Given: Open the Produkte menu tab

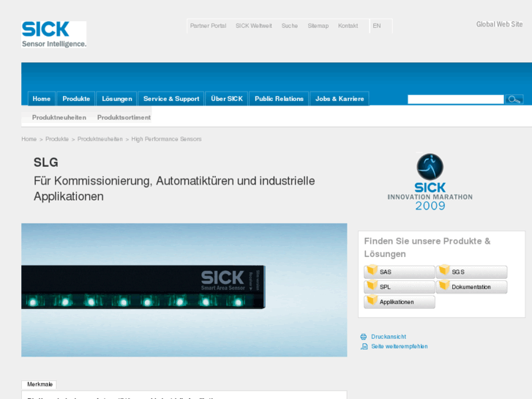Looking at the screenshot, I should [76, 99].
